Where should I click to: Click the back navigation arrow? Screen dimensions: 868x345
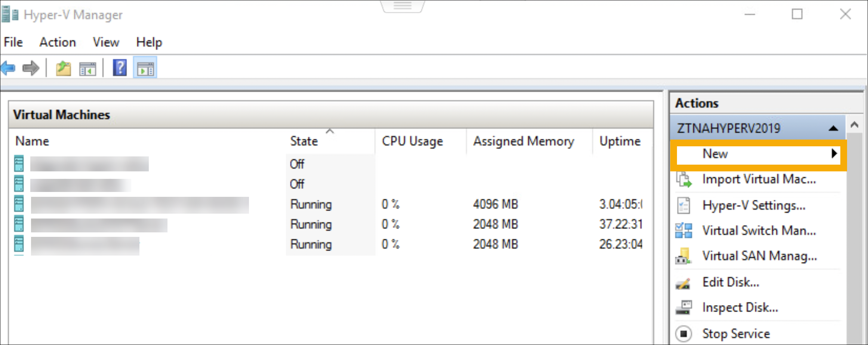click(7, 68)
